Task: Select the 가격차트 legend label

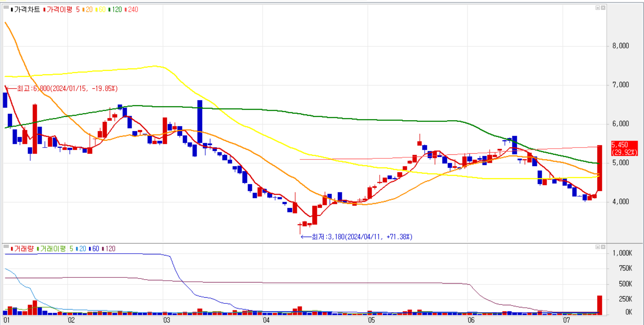Action: [25, 10]
